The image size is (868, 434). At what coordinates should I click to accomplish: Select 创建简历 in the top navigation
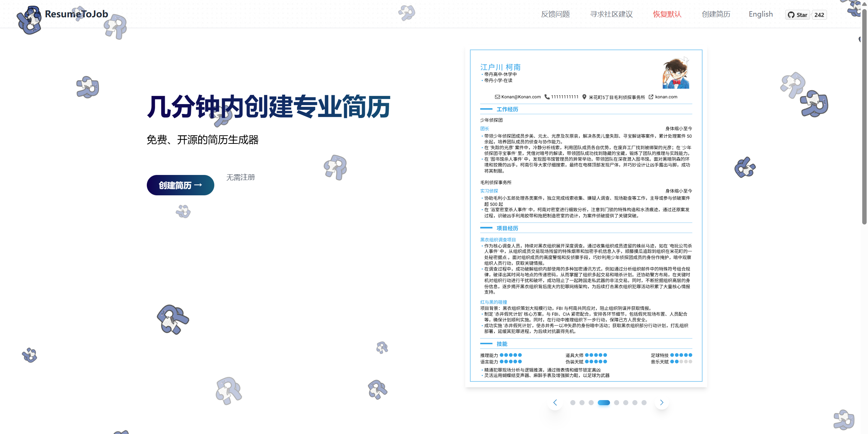coord(716,14)
